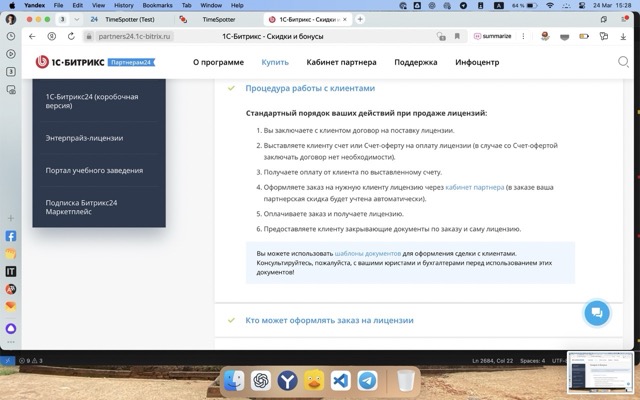This screenshot has width=640, height=400.
Task: Open Telegram from the dock
Action: pos(368,381)
